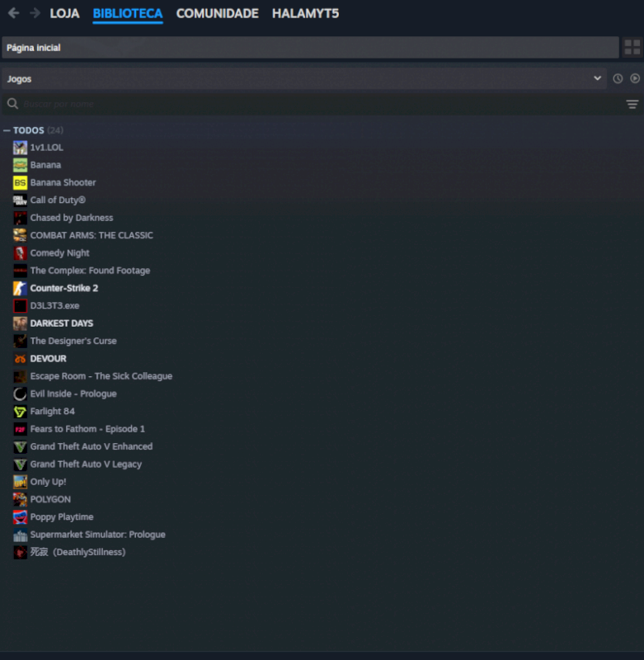Screen dimensions: 644x660
Task: Click the DEVOUR game icon
Action: pos(20,359)
